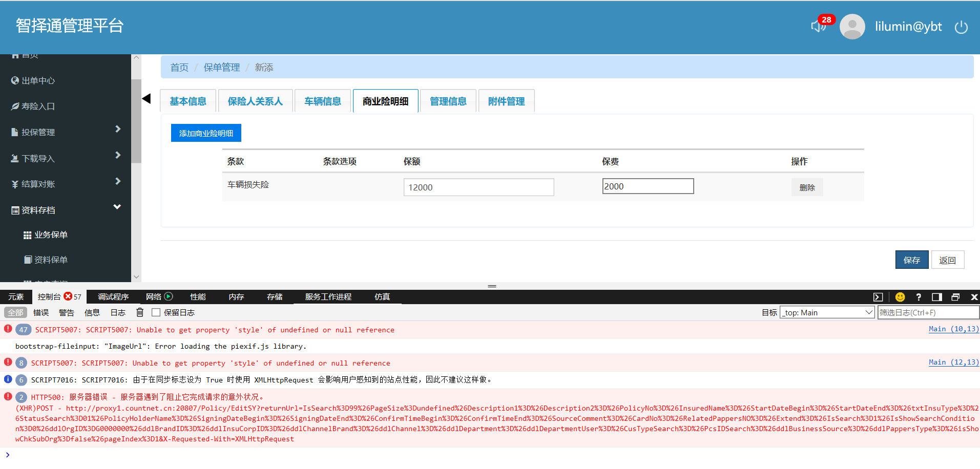980x469 pixels.
Task: Click the user avatar picture
Action: pos(852,26)
